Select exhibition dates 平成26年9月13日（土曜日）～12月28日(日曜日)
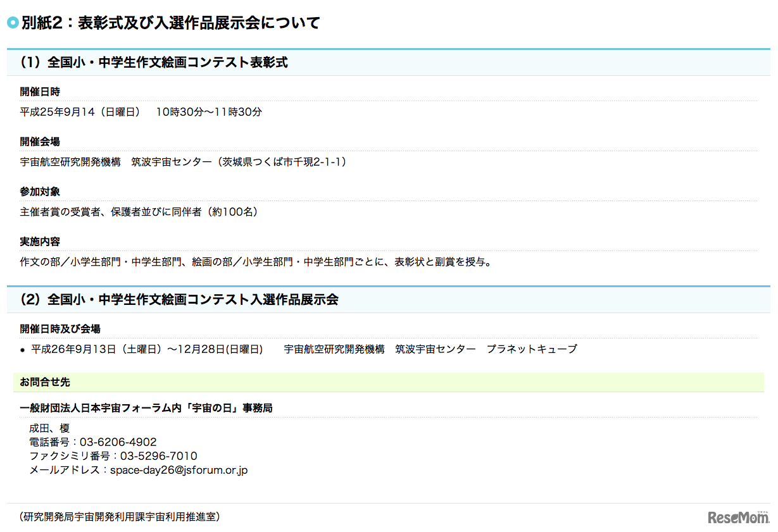 point(147,349)
